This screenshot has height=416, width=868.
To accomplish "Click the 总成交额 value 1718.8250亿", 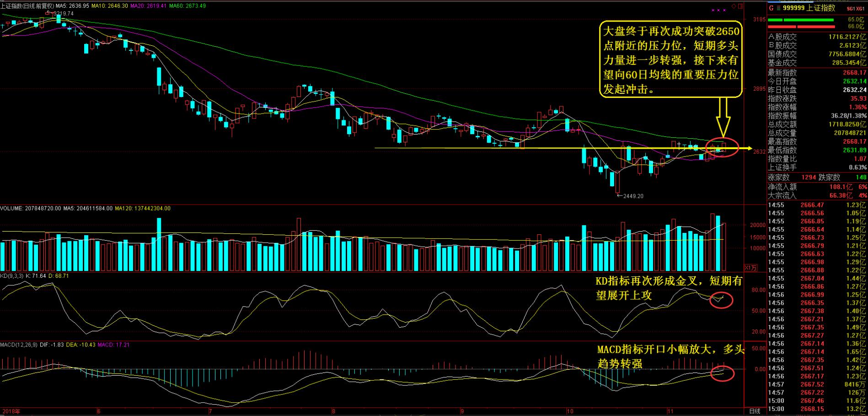I will [848, 124].
